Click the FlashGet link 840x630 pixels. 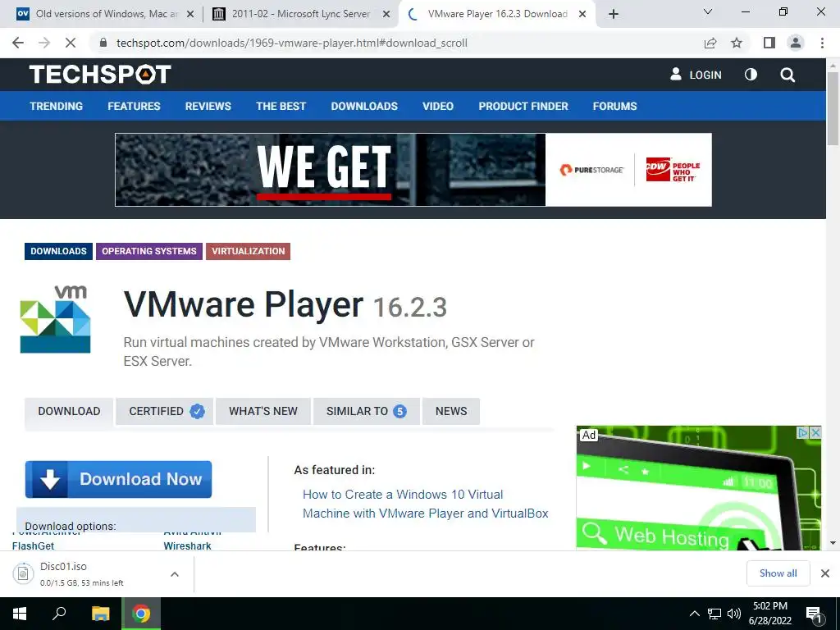(x=33, y=546)
